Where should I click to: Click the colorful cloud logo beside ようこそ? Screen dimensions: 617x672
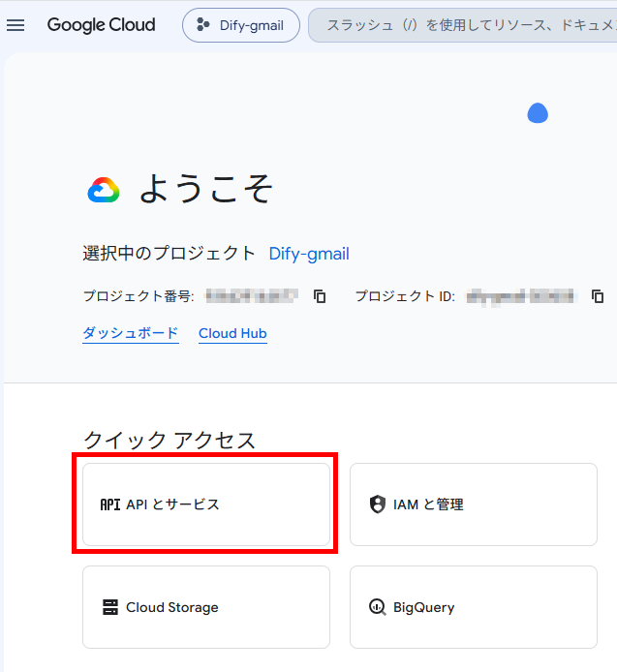[104, 190]
